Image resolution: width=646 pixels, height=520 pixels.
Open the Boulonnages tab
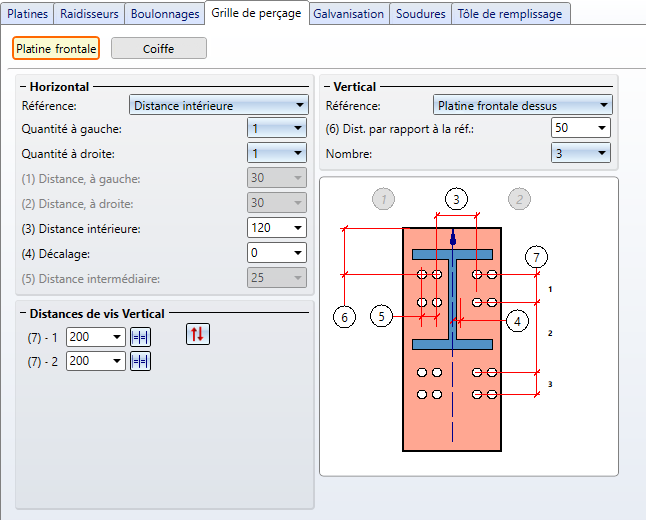click(x=165, y=14)
